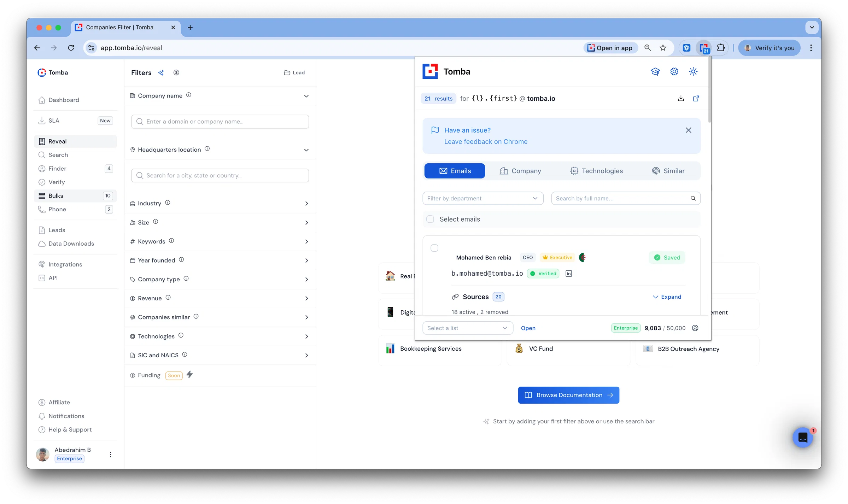Open site information icon in address bar
Viewport: 848px width, 504px height.
pos(91,48)
